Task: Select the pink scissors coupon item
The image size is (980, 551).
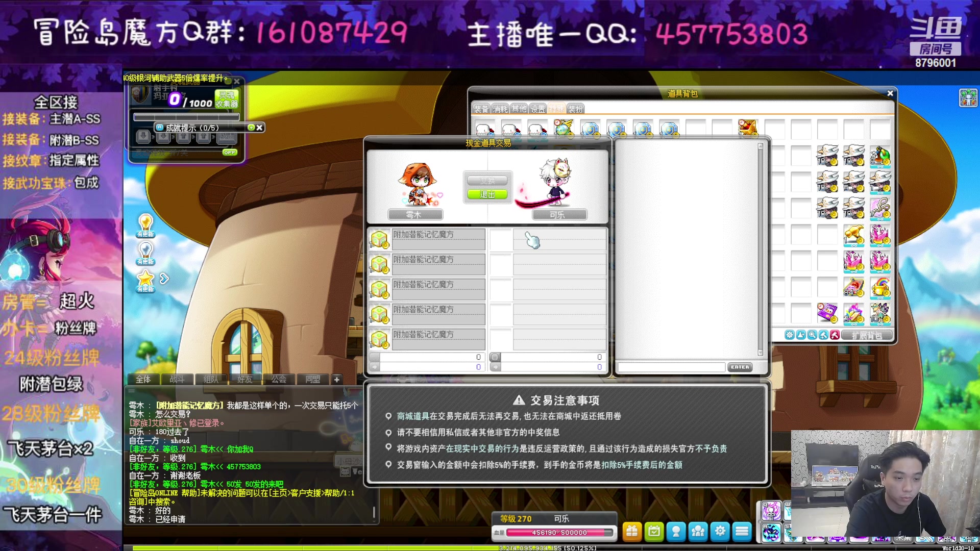Action: tap(880, 208)
